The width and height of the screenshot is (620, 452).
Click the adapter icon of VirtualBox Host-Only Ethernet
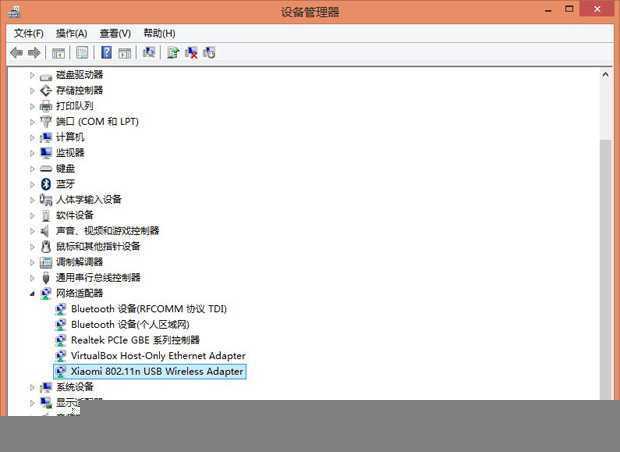(60, 356)
